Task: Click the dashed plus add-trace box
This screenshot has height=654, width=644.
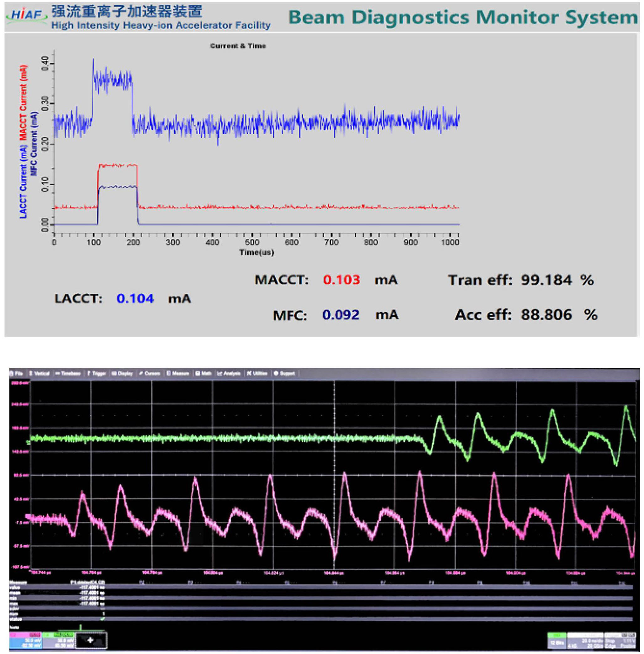Action: point(91,640)
